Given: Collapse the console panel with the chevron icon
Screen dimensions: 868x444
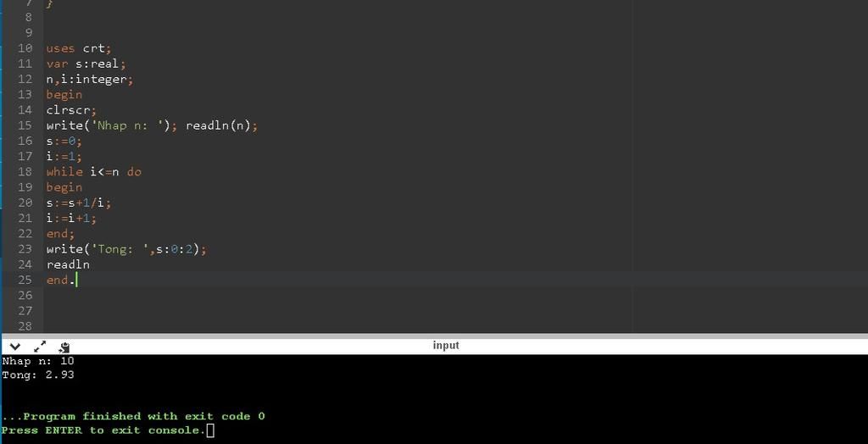Looking at the screenshot, I should pyautogui.click(x=15, y=347).
